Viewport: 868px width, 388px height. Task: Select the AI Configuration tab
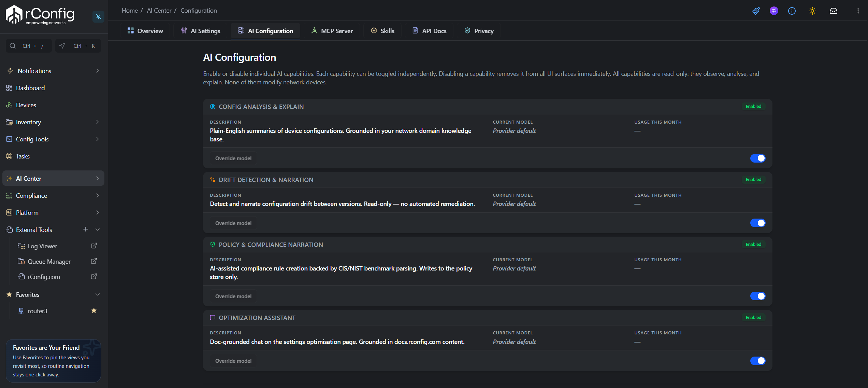point(265,31)
